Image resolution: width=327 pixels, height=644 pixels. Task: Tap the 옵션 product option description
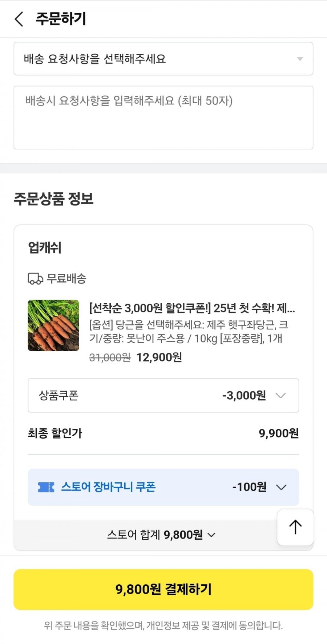(189, 331)
